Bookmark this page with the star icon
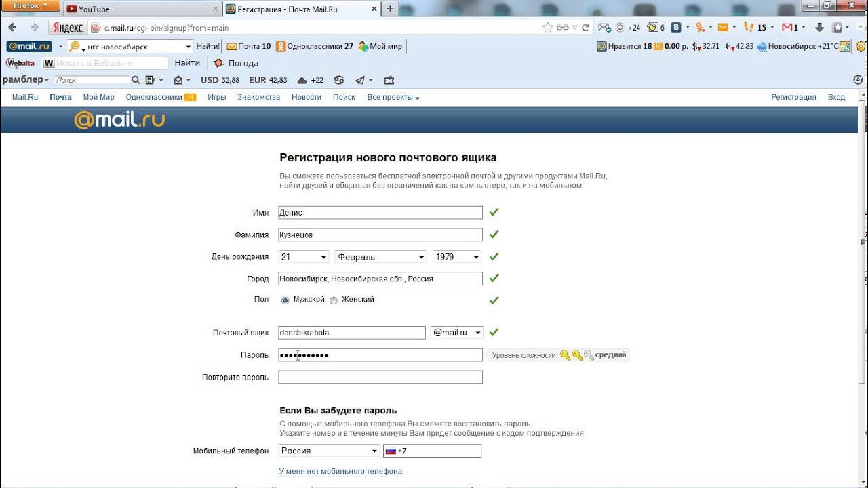868x488 pixels. coord(548,28)
